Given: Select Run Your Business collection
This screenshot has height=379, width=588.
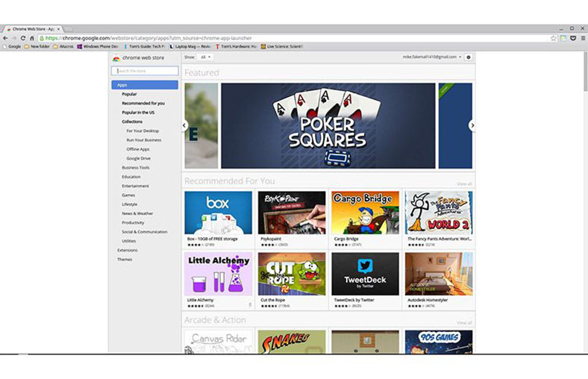Looking at the screenshot, I should point(143,140).
